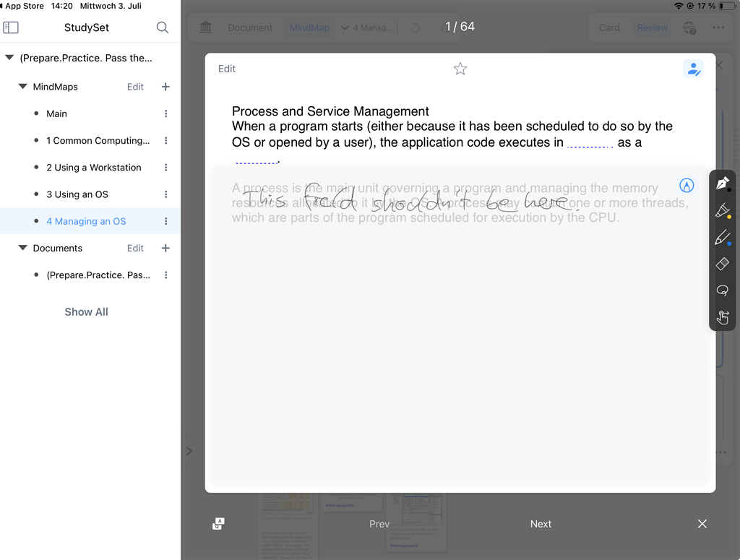
Task: Select the Highlighter tool
Action: tap(722, 211)
